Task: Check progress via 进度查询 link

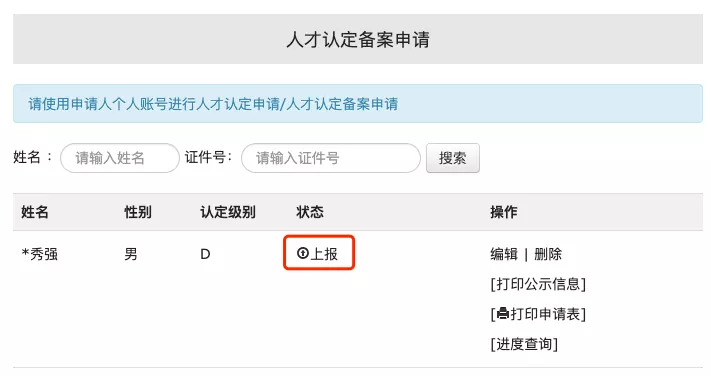Action: 524,344
